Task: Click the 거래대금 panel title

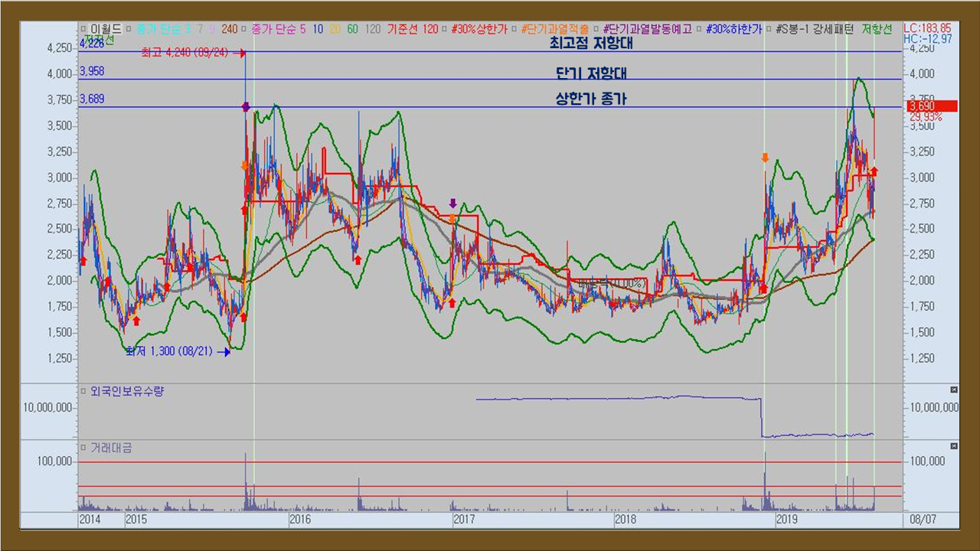Action: point(111,448)
